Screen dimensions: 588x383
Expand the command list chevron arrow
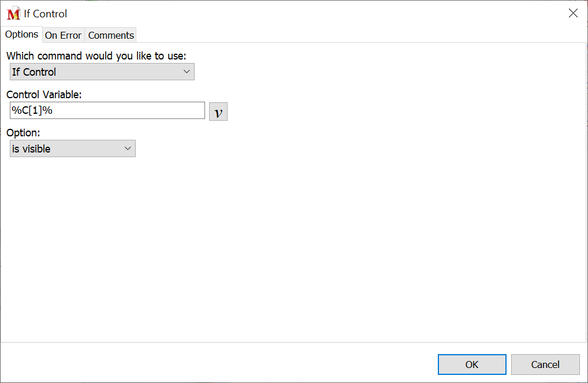[187, 72]
